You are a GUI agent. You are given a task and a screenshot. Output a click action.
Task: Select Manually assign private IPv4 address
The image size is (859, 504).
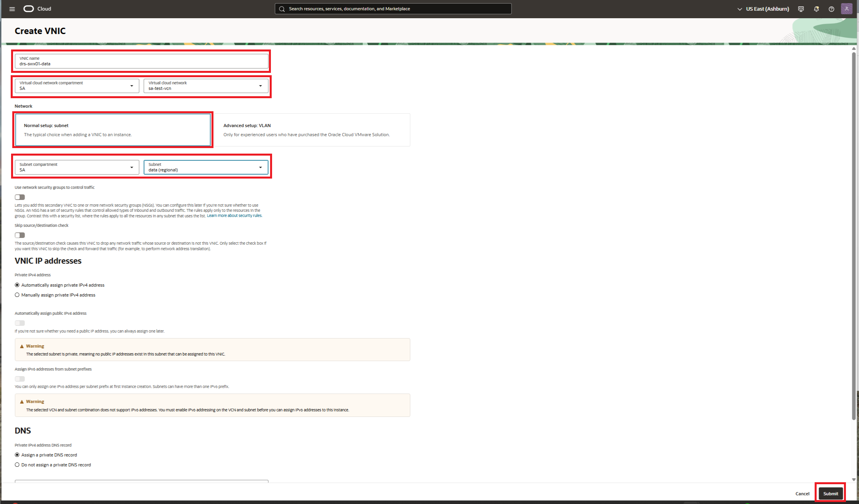(17, 295)
